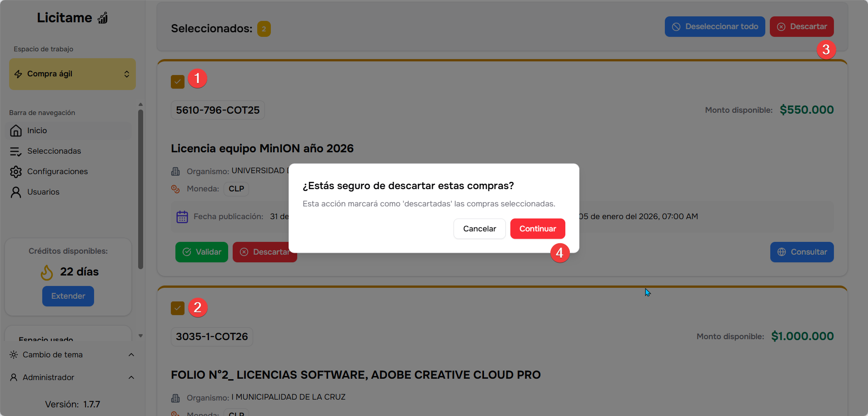Click the Seleccionadas list icon
The width and height of the screenshot is (868, 416).
coord(16,151)
